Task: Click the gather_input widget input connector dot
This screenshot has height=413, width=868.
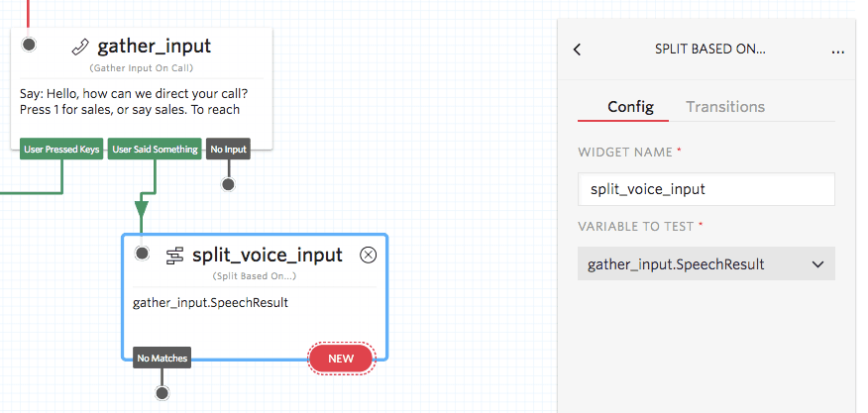Action: point(30,45)
